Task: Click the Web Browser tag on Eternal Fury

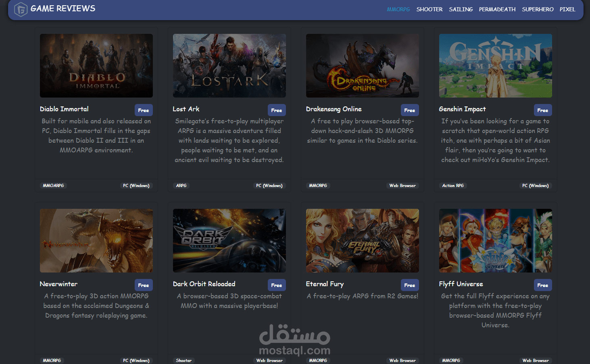Action: click(402, 360)
